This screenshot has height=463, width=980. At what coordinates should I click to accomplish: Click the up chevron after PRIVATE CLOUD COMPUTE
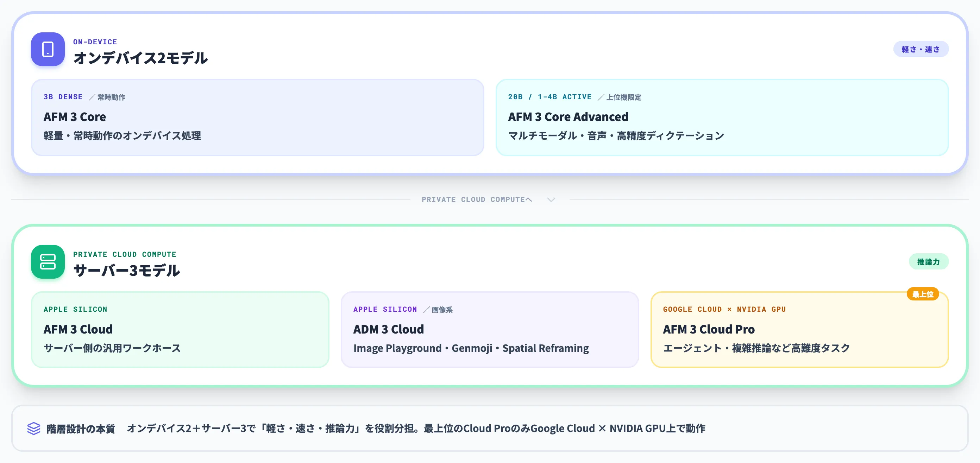click(528, 199)
